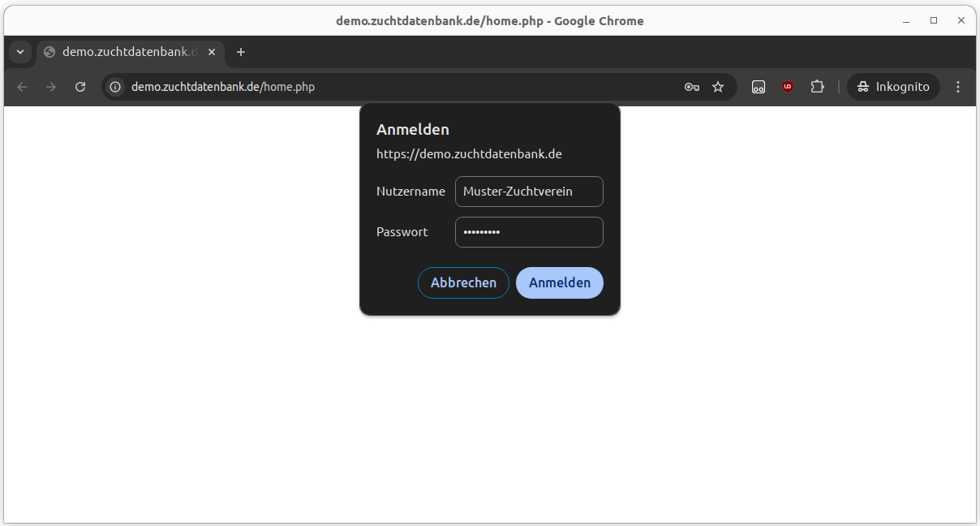
Task: Click the forward navigation arrow
Action: point(51,87)
